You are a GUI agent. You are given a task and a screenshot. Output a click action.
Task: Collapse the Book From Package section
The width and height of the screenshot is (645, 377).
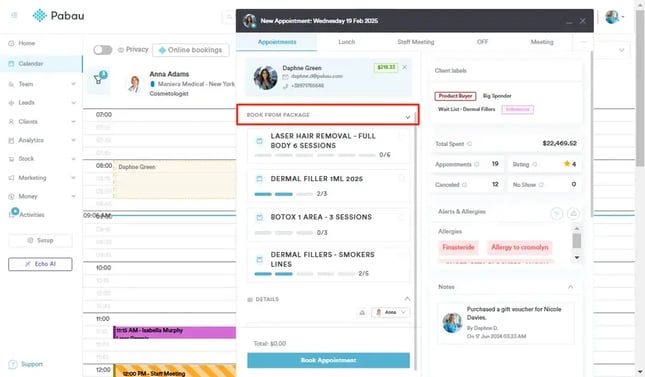(x=407, y=117)
